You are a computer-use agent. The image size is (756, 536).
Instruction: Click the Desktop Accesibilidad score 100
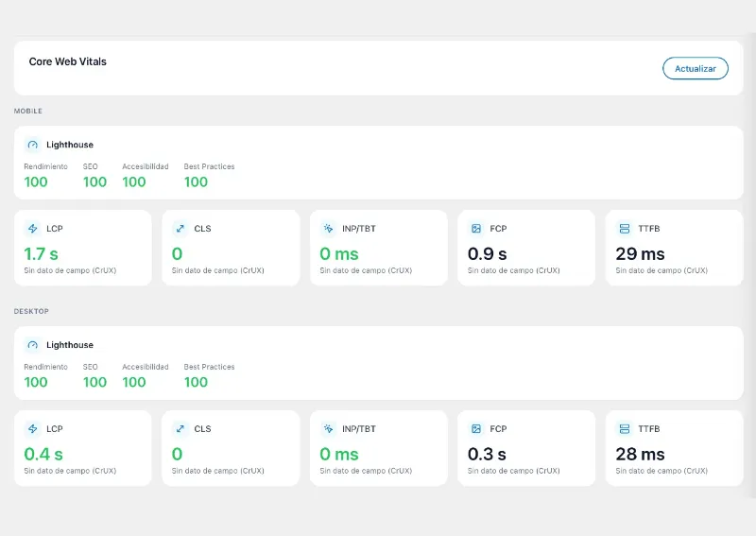[x=134, y=382]
